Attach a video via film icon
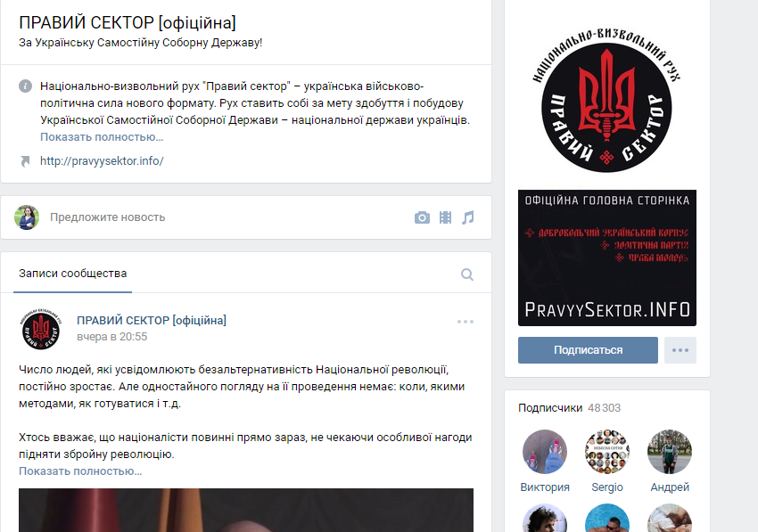Screen dimensions: 758x532 [445, 217]
